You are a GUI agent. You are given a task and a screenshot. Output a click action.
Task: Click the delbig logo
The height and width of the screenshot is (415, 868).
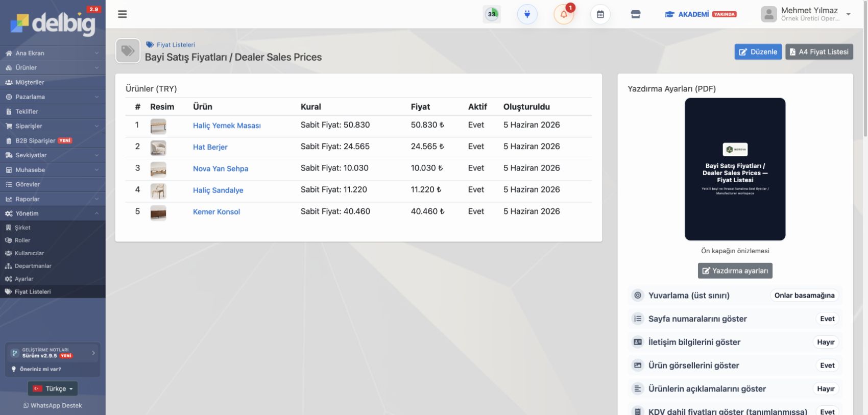(x=53, y=23)
